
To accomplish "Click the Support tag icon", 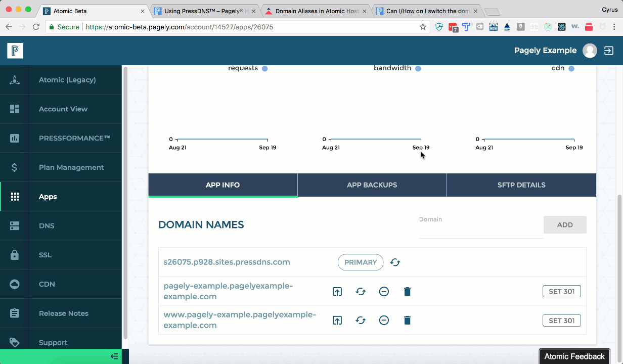I will pyautogui.click(x=15, y=342).
